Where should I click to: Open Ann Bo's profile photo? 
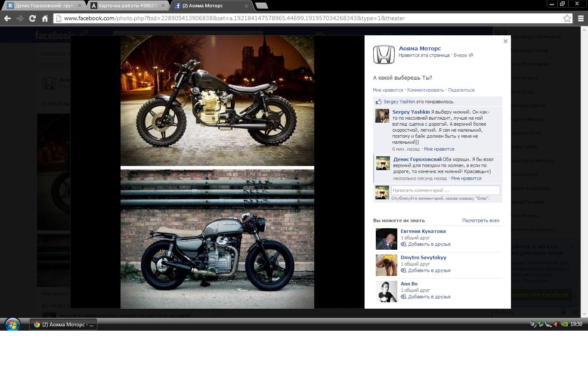pyautogui.click(x=387, y=291)
